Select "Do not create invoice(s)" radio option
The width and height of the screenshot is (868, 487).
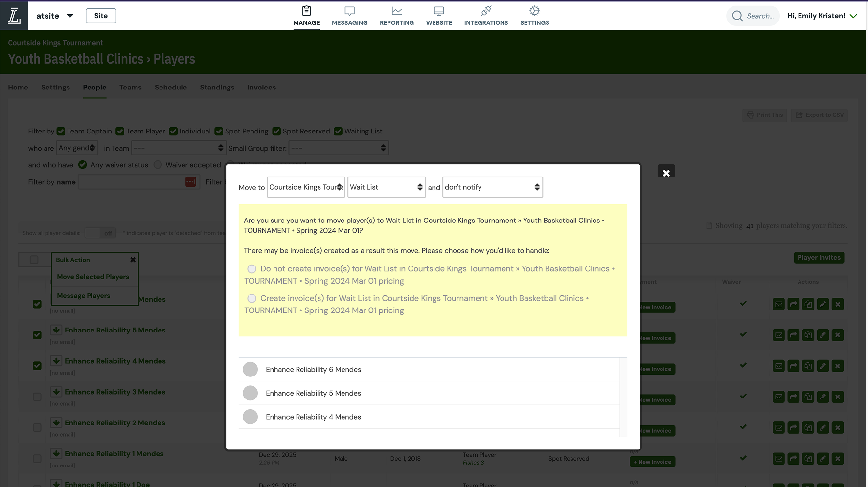pyautogui.click(x=252, y=269)
